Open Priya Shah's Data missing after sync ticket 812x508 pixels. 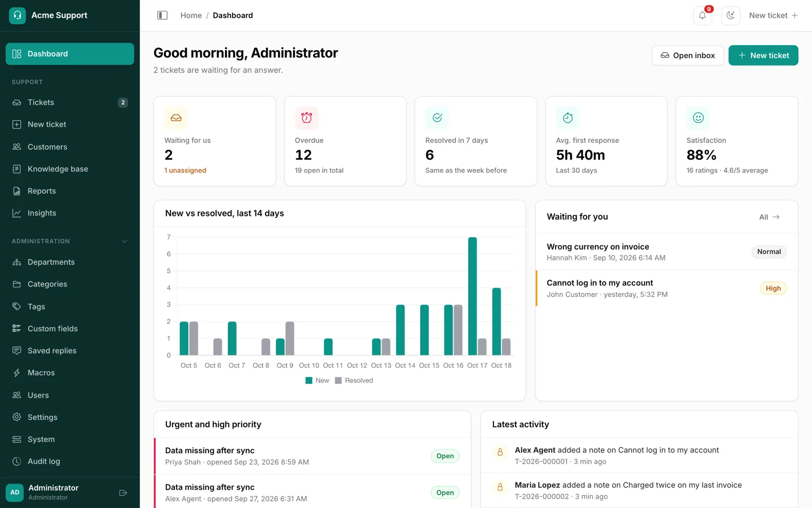(312, 456)
